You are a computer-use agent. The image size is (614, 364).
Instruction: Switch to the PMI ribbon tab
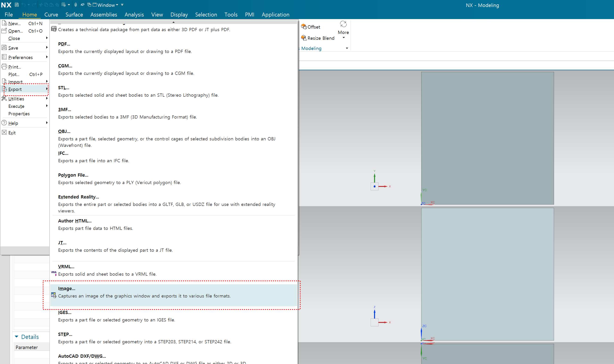pos(249,15)
